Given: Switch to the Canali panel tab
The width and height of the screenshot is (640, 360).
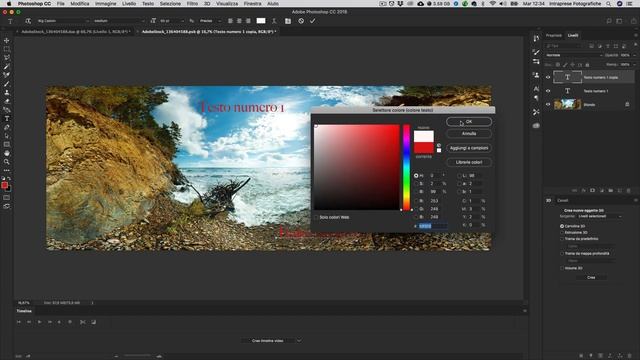Looking at the screenshot, I should pyautogui.click(x=563, y=200).
